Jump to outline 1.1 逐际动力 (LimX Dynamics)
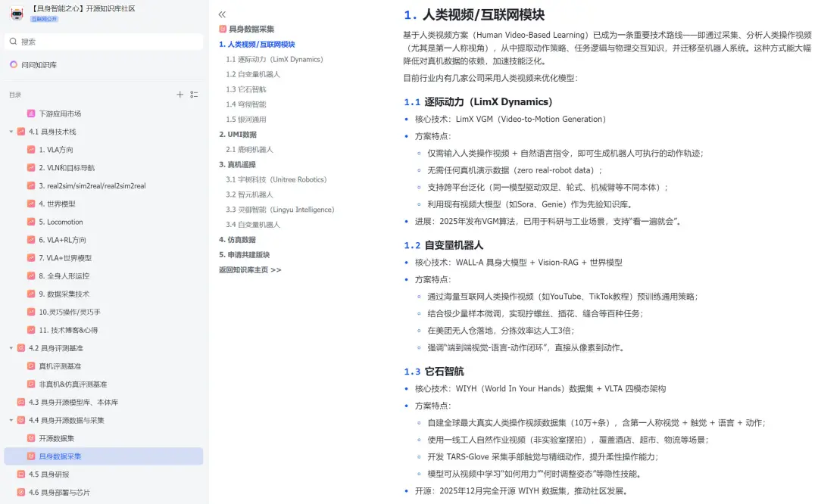Image resolution: width=818 pixels, height=504 pixels. [x=274, y=60]
